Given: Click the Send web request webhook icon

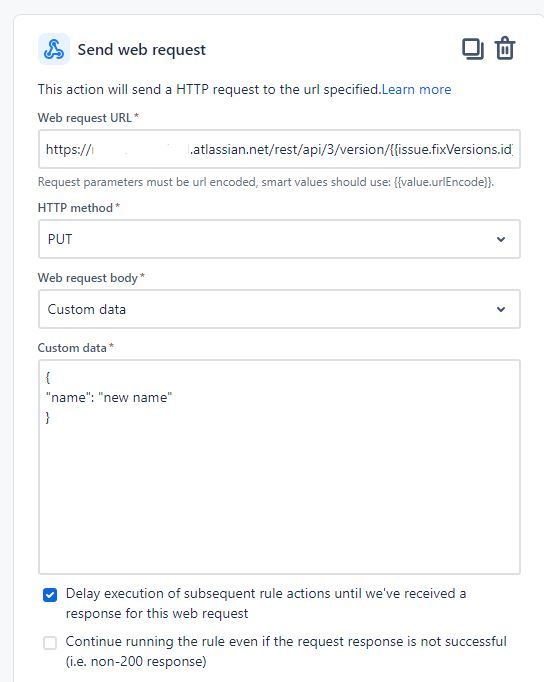Looking at the screenshot, I should point(53,49).
